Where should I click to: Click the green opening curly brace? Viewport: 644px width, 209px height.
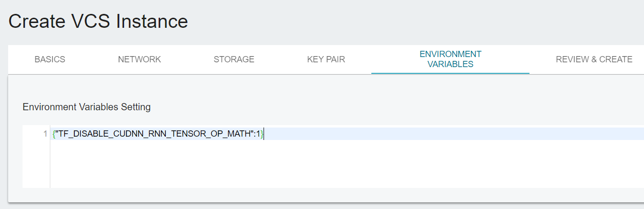(x=54, y=134)
